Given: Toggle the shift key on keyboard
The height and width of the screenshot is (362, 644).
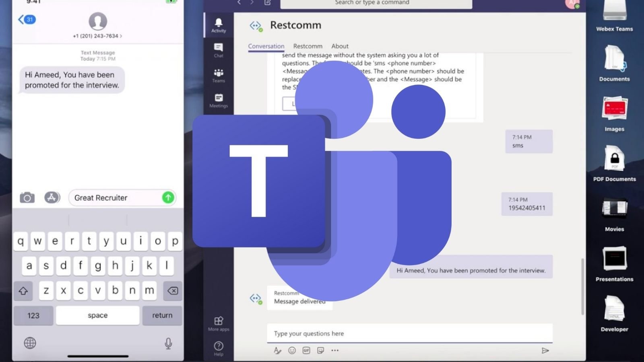Looking at the screenshot, I should [x=23, y=290].
